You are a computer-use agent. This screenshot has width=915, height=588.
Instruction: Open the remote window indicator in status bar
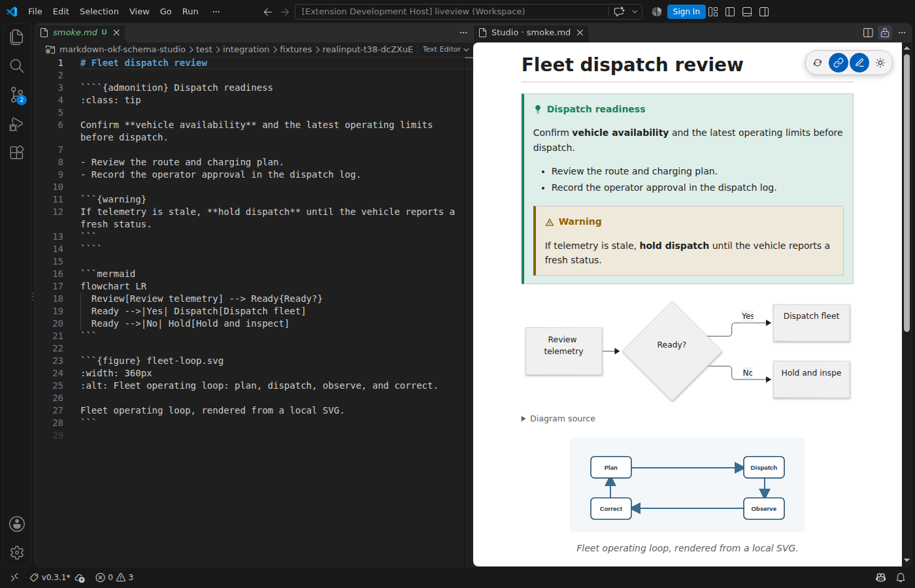(x=14, y=578)
